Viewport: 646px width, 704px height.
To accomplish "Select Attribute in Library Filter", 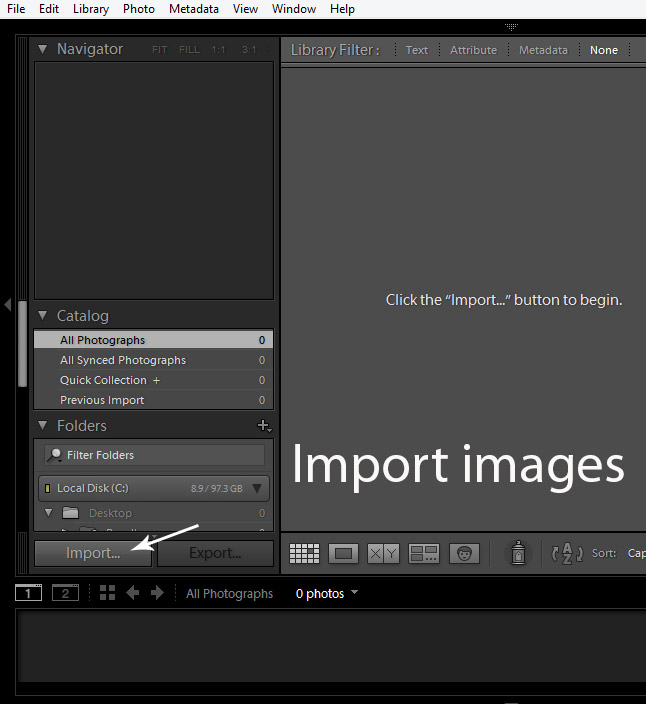I will tap(474, 50).
